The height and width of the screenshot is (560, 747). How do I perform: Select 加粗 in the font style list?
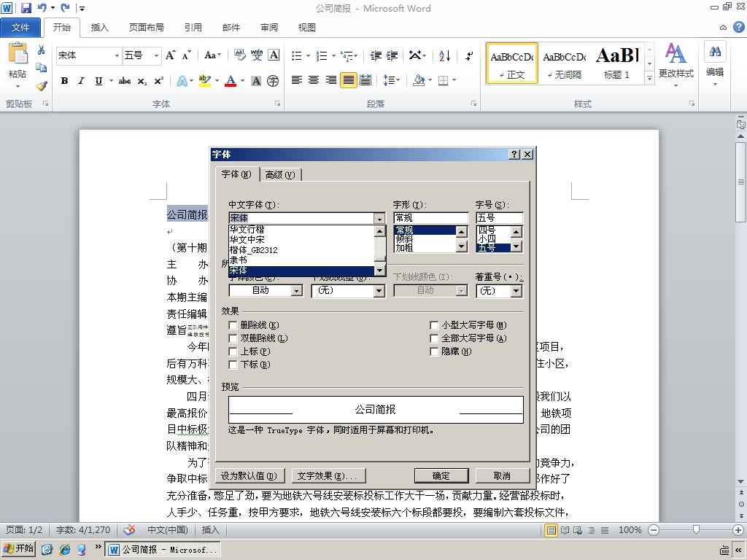425,248
